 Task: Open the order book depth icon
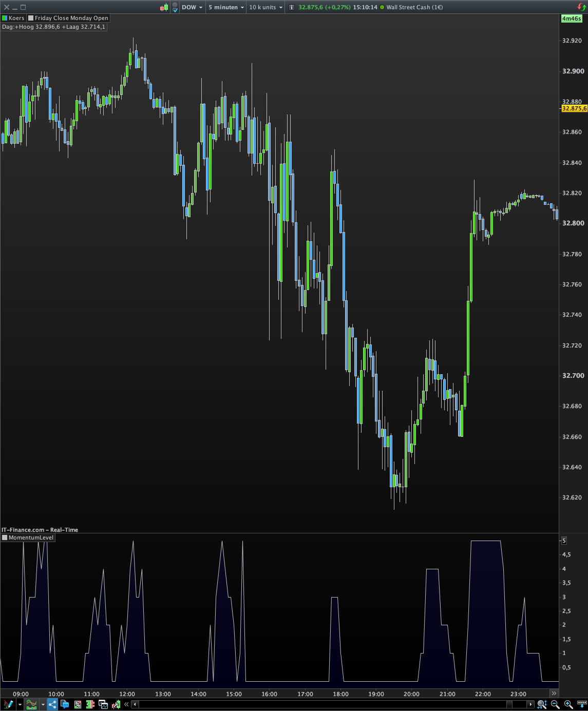[x=90, y=704]
